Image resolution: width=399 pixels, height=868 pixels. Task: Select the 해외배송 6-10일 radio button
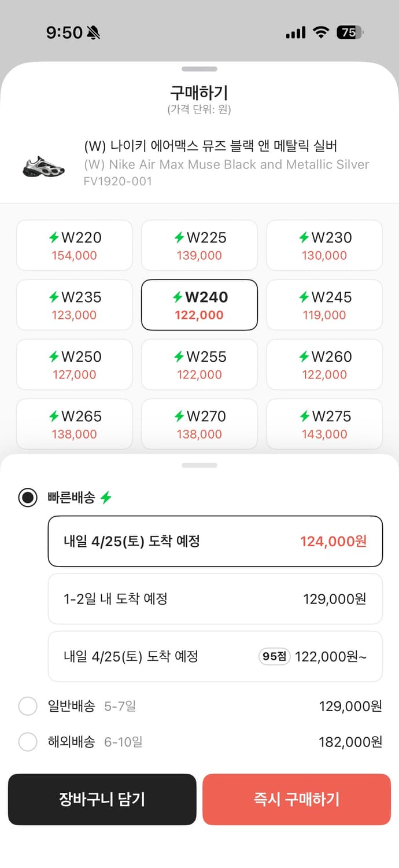[28, 742]
